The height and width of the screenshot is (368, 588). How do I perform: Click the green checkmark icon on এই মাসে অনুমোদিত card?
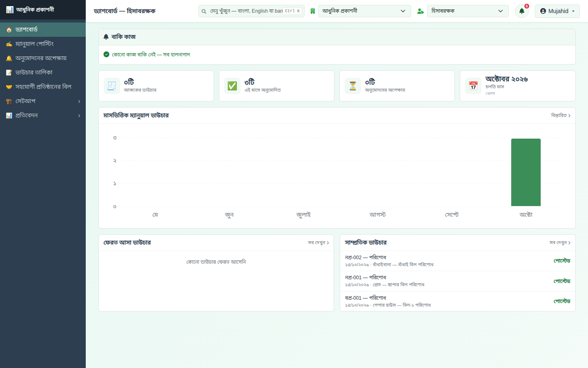point(232,86)
